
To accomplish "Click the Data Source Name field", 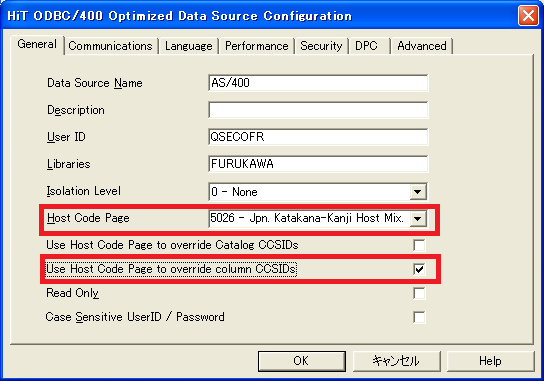I will pyautogui.click(x=318, y=83).
